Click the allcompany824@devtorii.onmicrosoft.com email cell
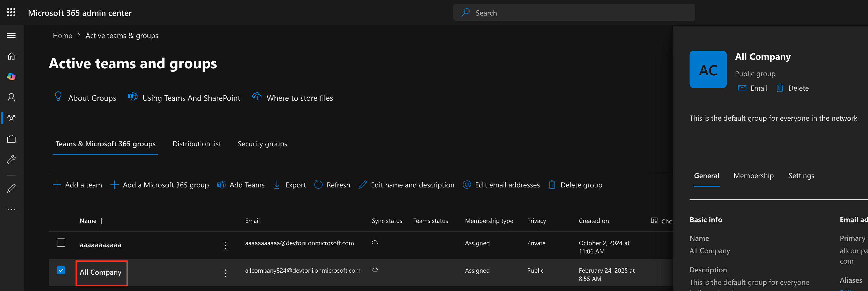 303,271
